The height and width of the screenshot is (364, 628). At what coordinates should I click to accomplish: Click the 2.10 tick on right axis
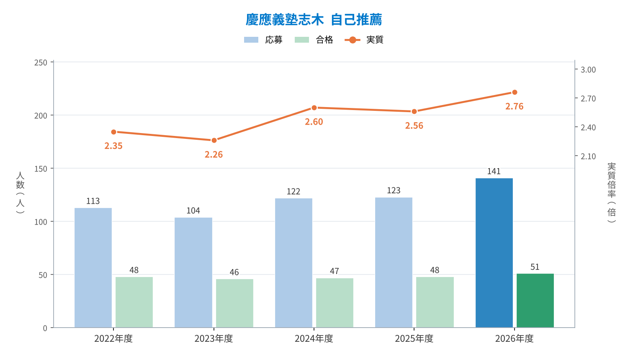tap(588, 156)
